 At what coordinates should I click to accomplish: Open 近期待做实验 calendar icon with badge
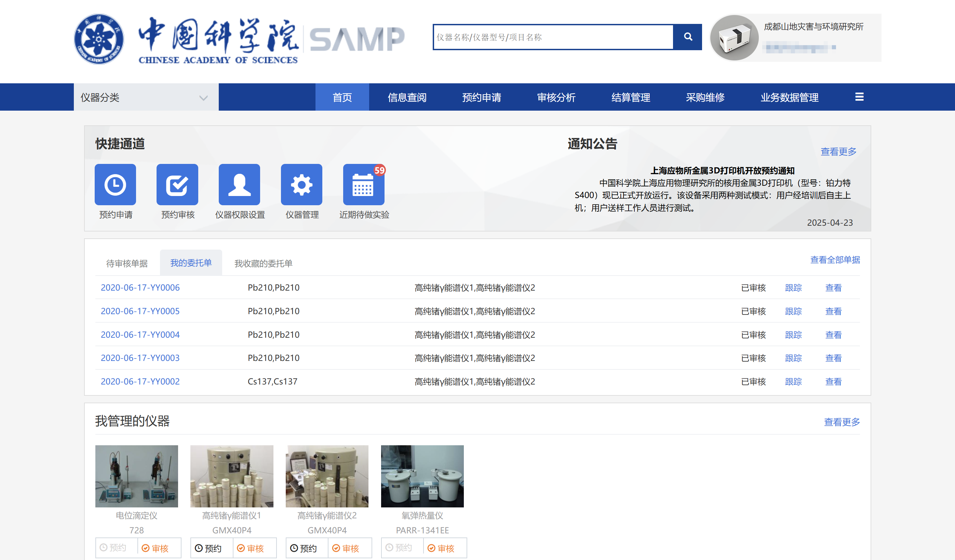[363, 185]
